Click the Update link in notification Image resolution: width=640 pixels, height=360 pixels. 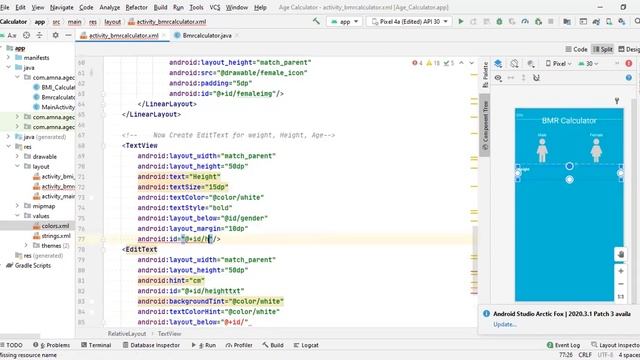(505, 324)
